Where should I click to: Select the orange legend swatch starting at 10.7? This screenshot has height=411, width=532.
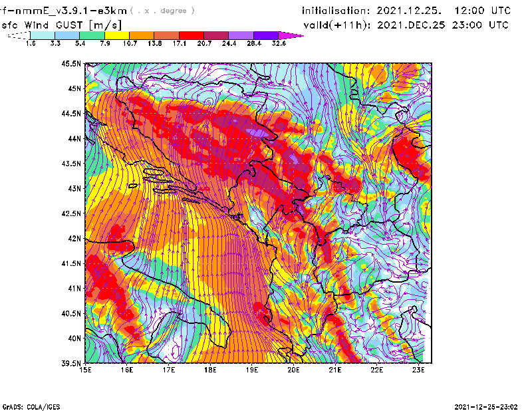coord(142,35)
